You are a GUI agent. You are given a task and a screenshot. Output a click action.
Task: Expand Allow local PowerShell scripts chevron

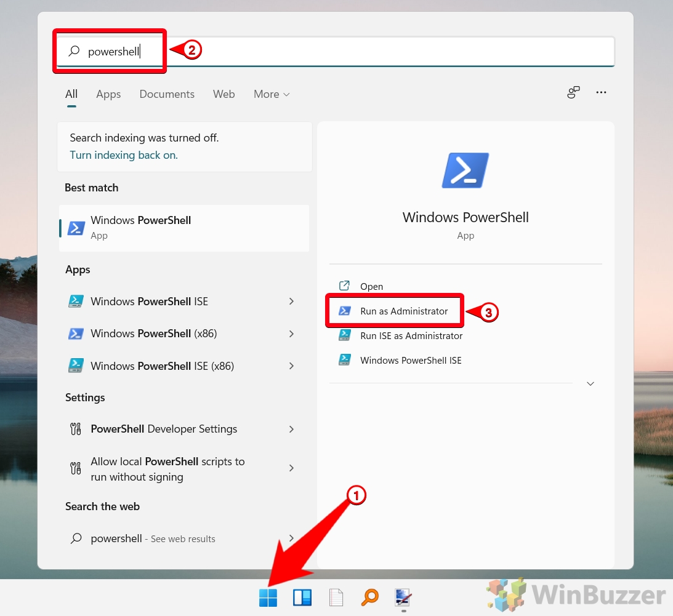(x=291, y=468)
